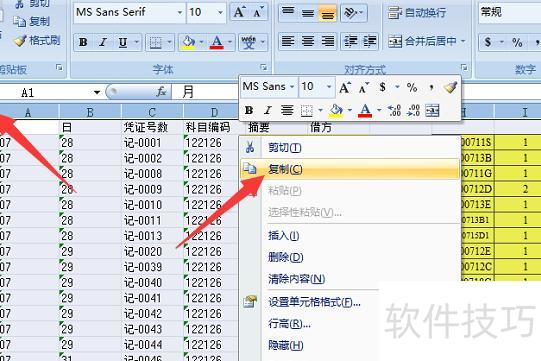This screenshot has width=541, height=361.
Task: Apply Underline from the ribbon
Action: [123, 42]
